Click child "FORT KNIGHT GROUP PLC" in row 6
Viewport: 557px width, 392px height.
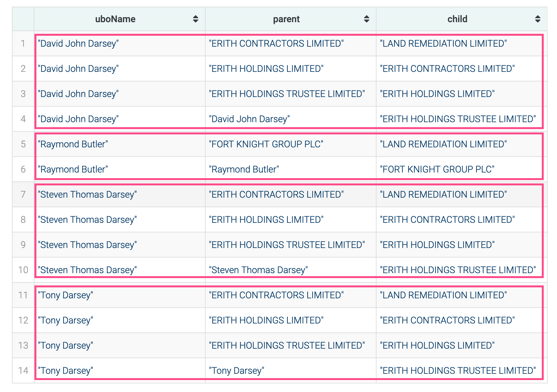[x=437, y=169]
